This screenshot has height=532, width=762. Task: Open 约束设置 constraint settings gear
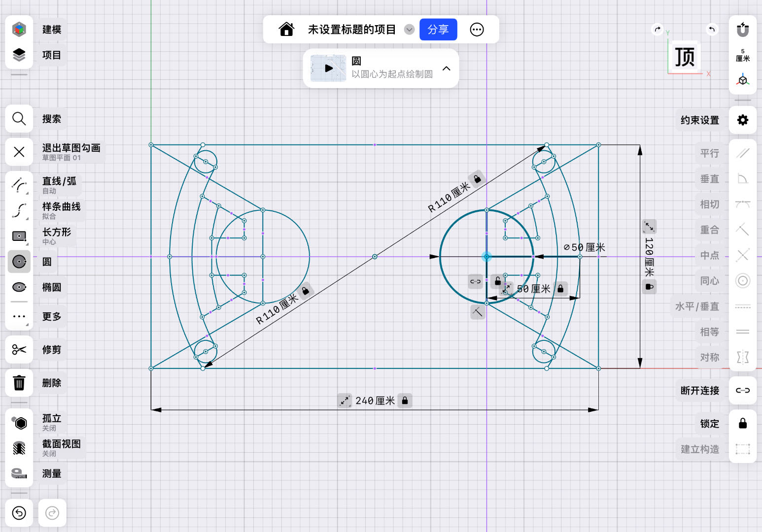pyautogui.click(x=743, y=120)
